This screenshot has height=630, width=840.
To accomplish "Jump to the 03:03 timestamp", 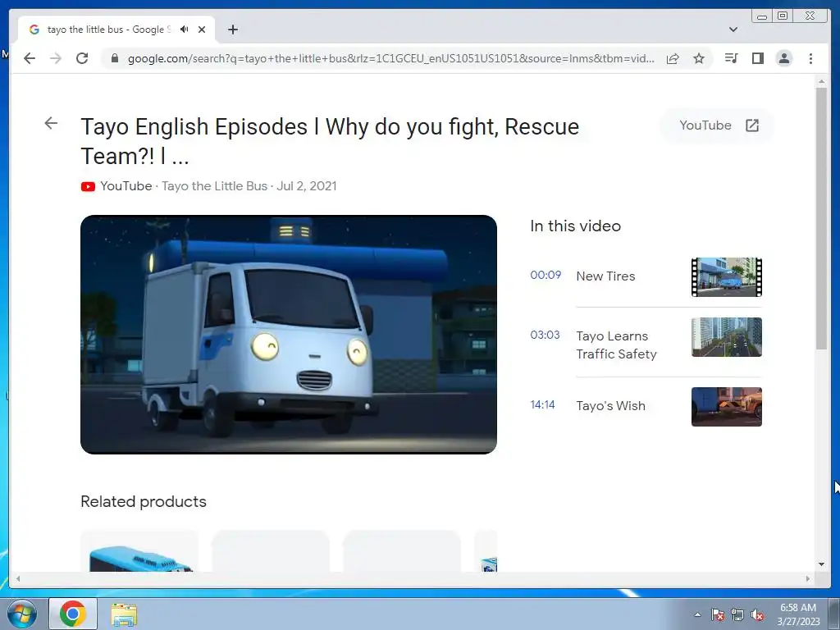I will 545,335.
